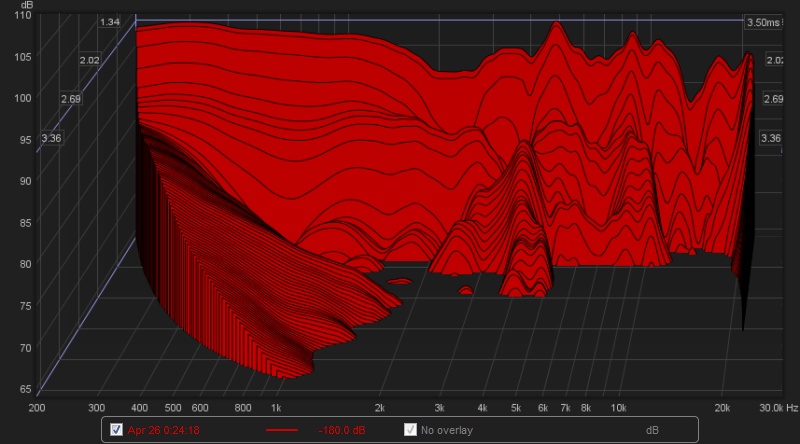
Task: Select the 105 dB axis tick label
Action: [x=23, y=57]
